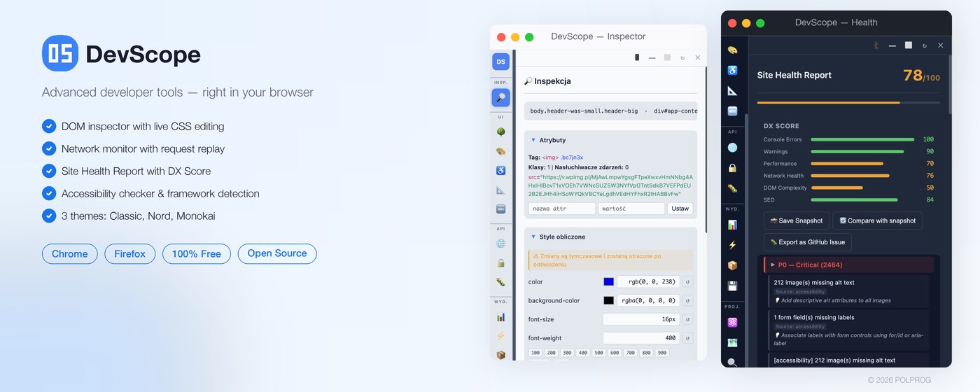Open the accessibility tool in Health window sidebar
Viewport: 980px width, 392px height.
pos(732,71)
